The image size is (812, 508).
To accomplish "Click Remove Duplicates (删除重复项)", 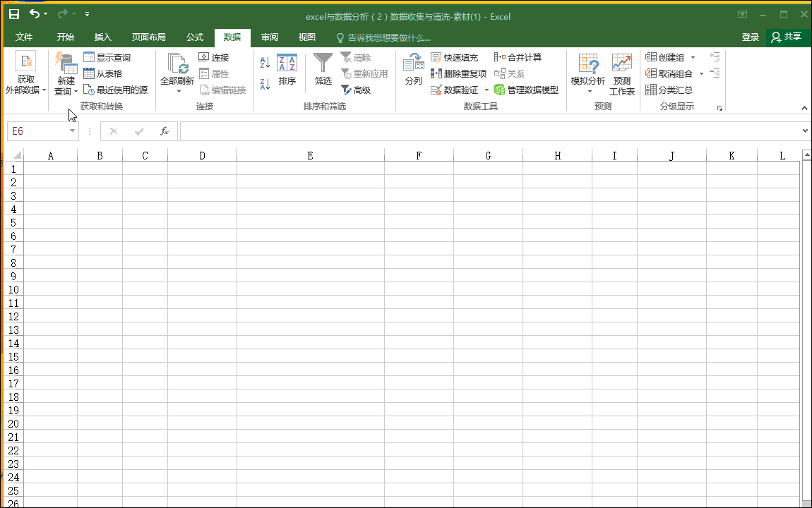I will pos(458,73).
